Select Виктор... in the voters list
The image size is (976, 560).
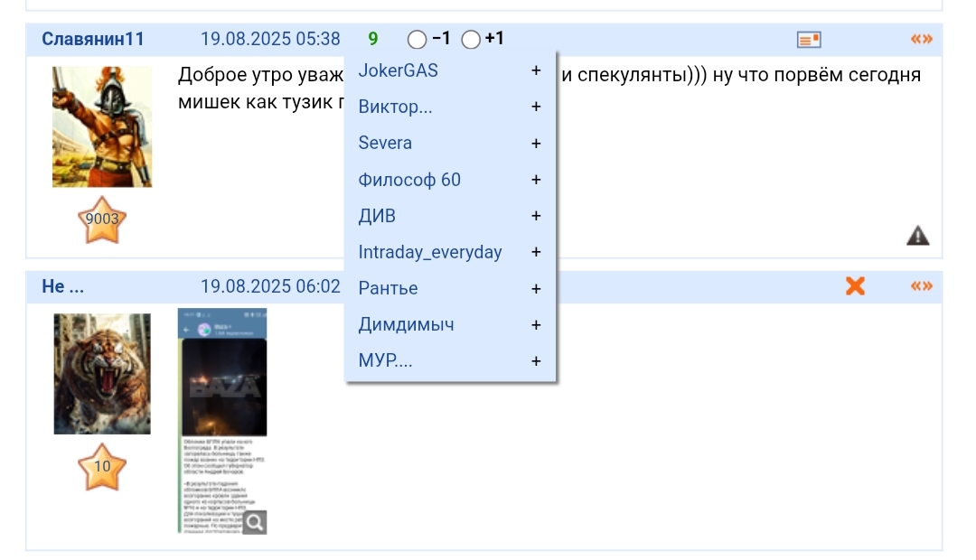(x=395, y=107)
